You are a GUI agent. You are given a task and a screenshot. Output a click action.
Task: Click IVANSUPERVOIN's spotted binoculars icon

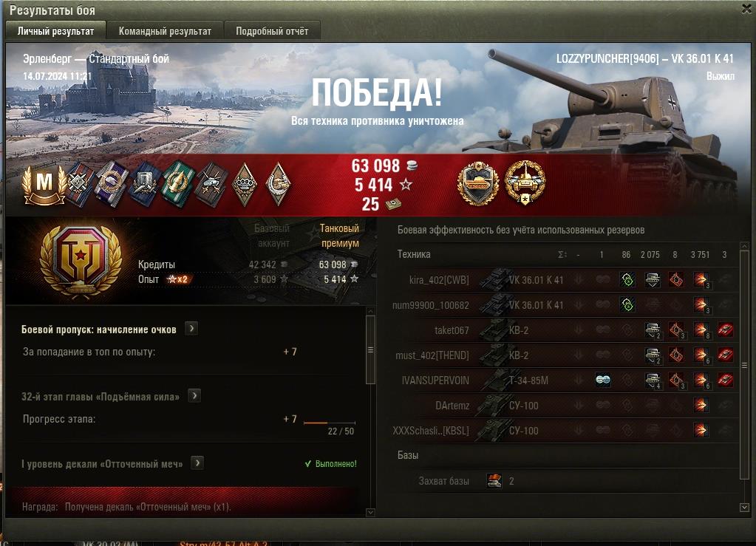tap(603, 380)
